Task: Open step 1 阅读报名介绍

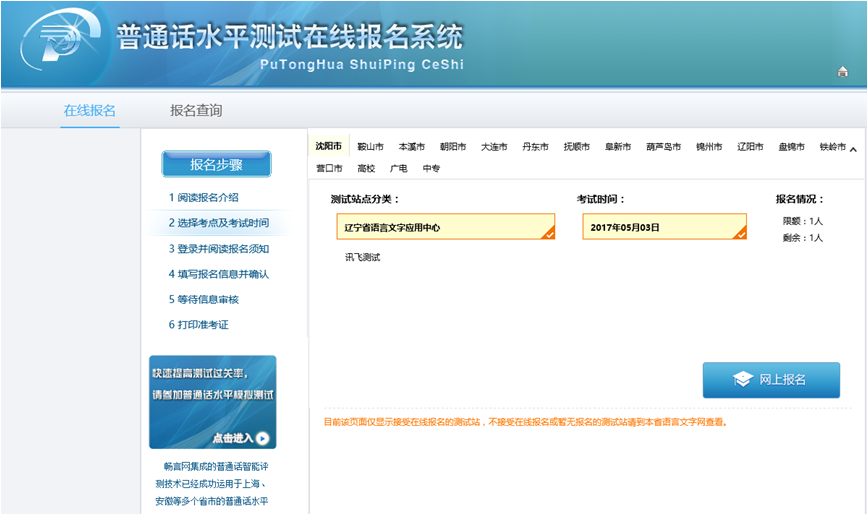Action: click(x=204, y=198)
